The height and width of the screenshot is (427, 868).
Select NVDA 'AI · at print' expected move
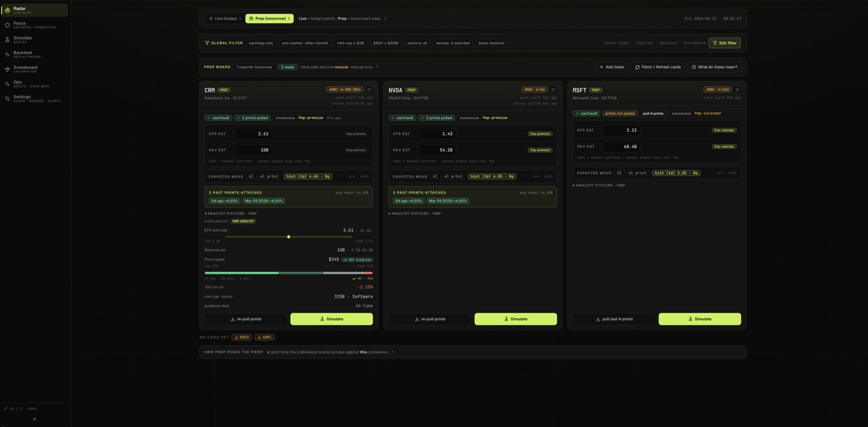coord(448,176)
